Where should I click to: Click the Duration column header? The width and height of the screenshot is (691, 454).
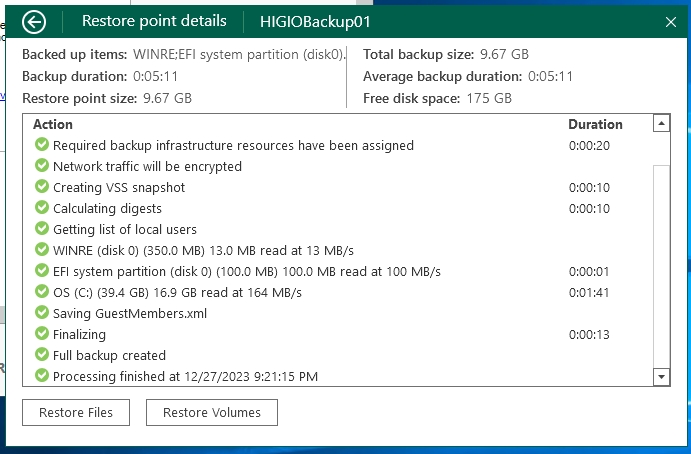tap(595, 125)
